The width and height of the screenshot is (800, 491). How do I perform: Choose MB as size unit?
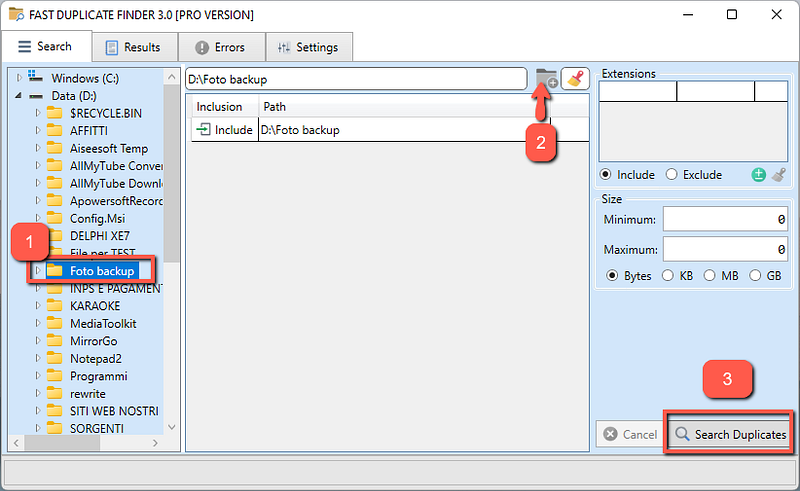tap(709, 276)
